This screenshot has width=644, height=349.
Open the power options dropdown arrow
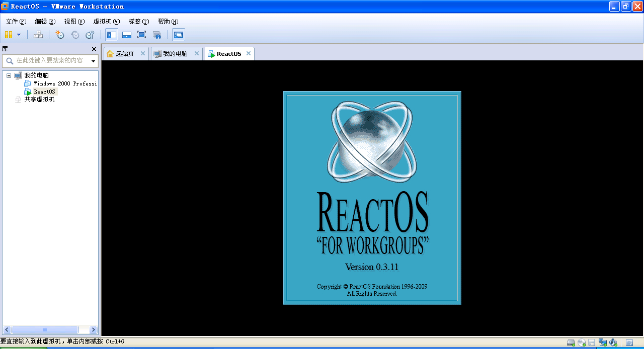[19, 35]
